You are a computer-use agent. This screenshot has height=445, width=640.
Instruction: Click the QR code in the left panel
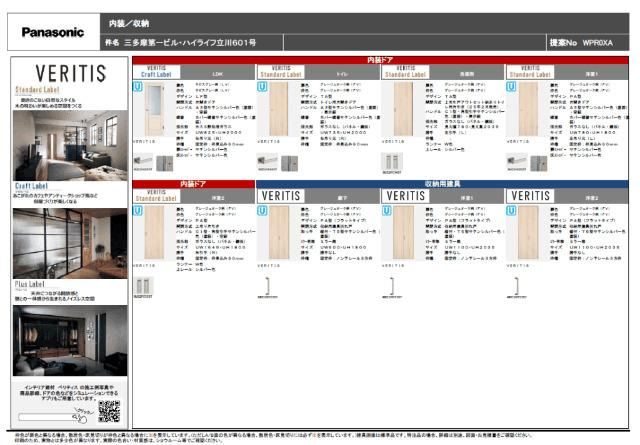109,411
